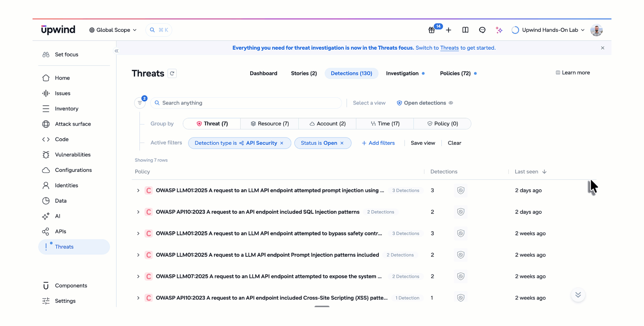The height and width of the screenshot is (326, 644).
Task: Dismiss the Threats focus banner
Action: point(602,48)
